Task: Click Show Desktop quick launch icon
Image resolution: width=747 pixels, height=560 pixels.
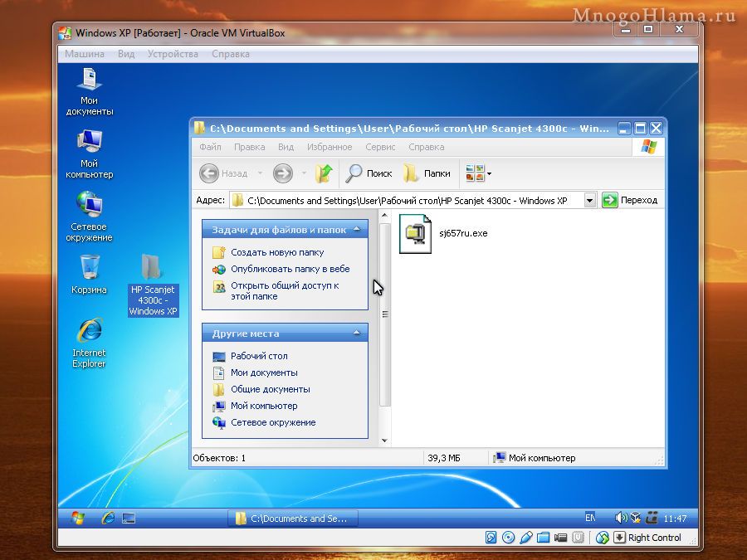Action: pos(129,518)
